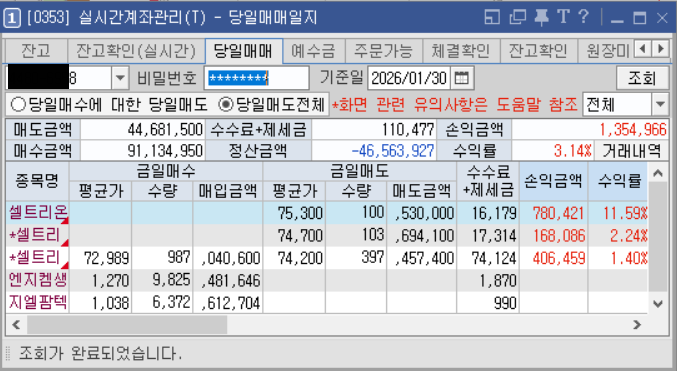Click the 거래내역 button
This screenshot has width=677, height=371.
coord(632,151)
